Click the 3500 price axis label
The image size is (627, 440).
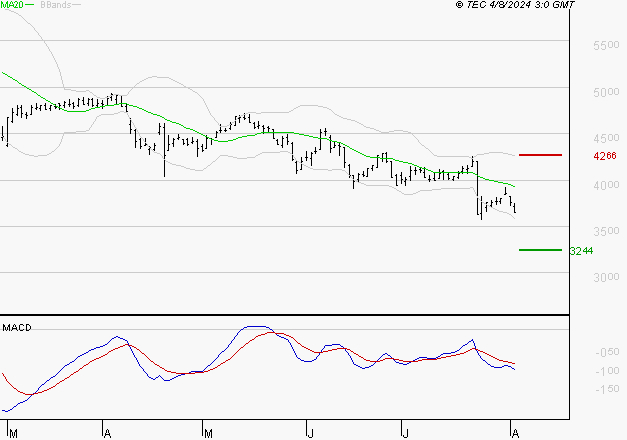(x=606, y=232)
